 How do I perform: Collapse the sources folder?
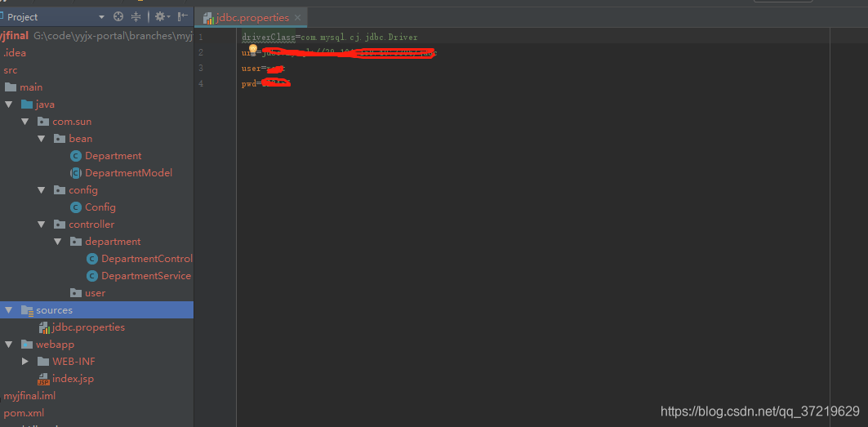pos(8,310)
